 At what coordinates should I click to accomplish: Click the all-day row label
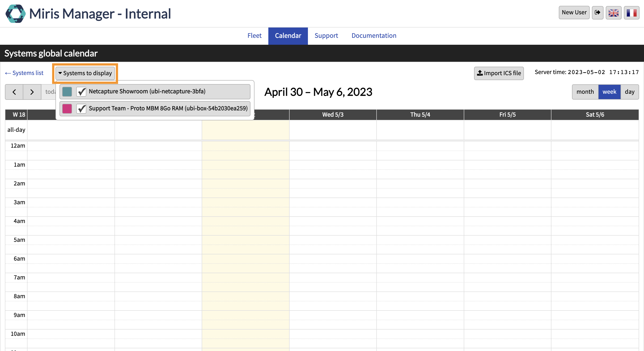point(16,130)
